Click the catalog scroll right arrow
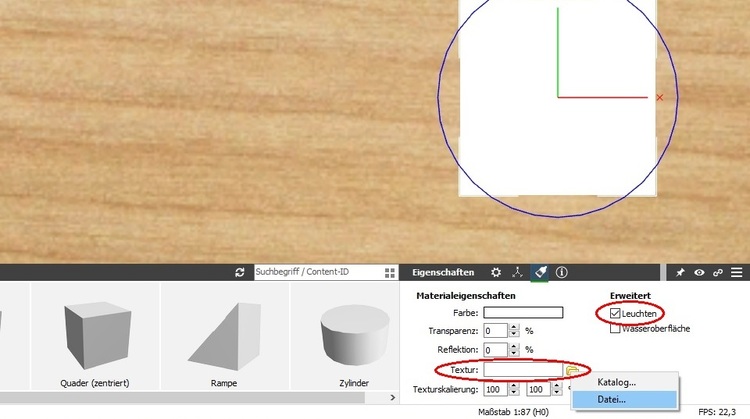 [x=393, y=397]
